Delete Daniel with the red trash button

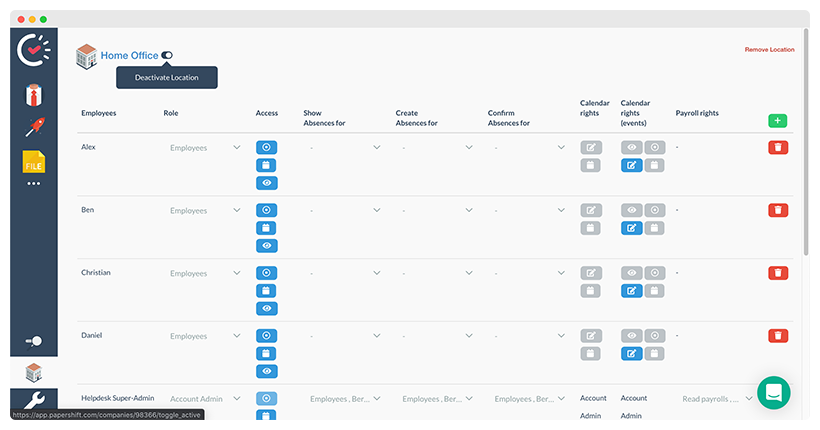(778, 336)
